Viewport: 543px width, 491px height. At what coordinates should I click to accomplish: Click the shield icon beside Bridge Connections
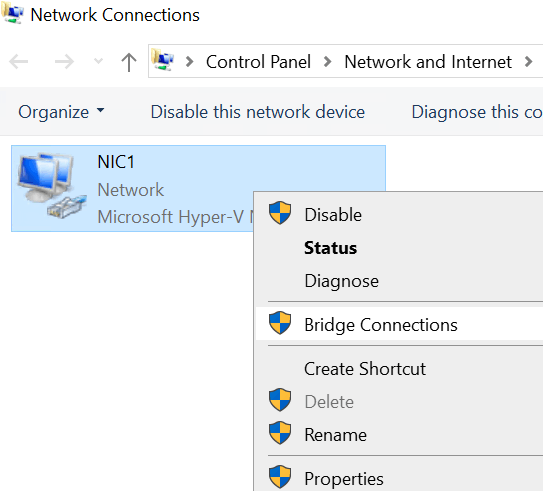pos(280,323)
